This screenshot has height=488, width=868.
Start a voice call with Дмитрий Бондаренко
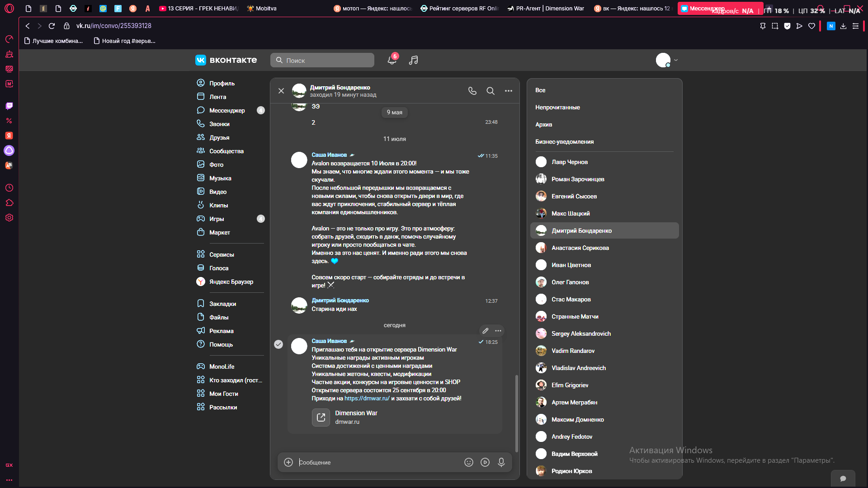pyautogui.click(x=472, y=91)
